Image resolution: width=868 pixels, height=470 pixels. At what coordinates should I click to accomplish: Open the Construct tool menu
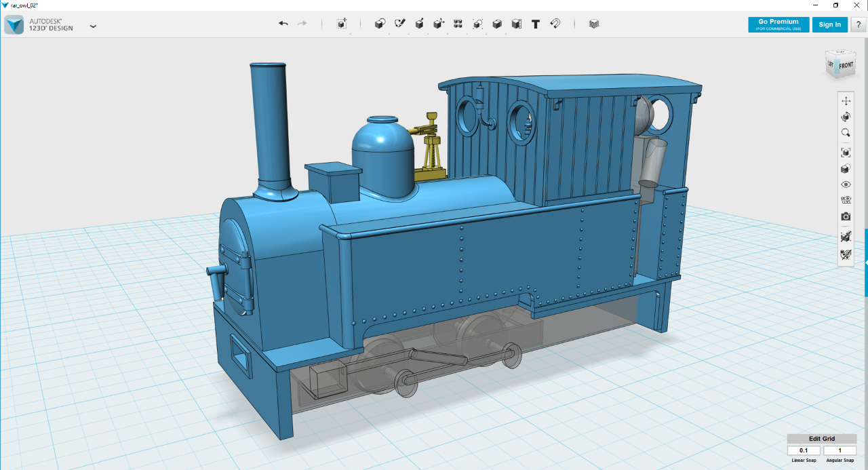pos(419,24)
